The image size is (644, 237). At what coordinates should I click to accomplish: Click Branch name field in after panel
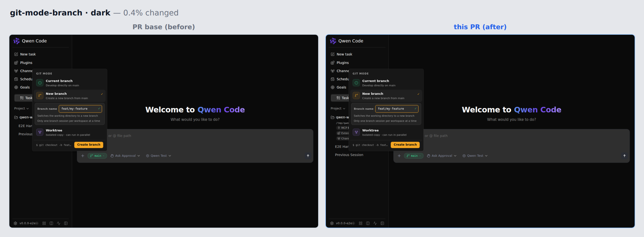[397, 109]
